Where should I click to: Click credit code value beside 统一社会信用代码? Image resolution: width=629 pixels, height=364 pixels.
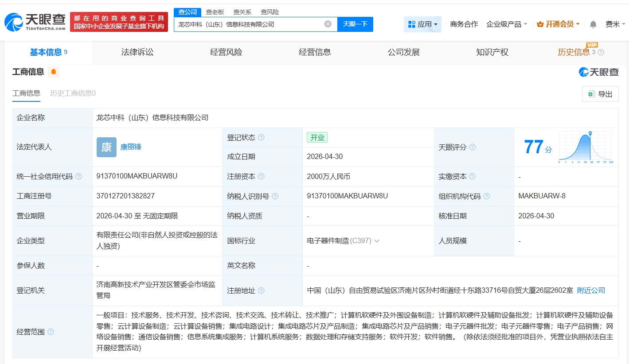coord(137,176)
